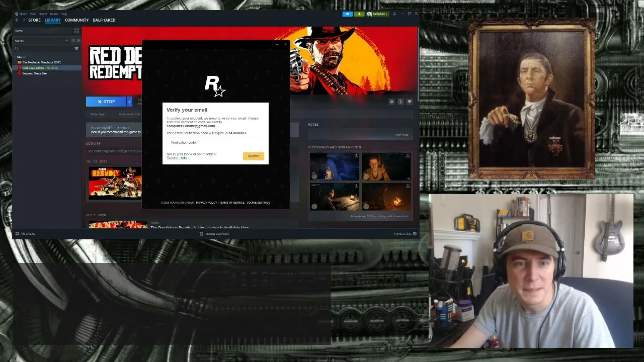
Task: Click Manage my recordings and screenshots
Action: pyautogui.click(x=379, y=216)
